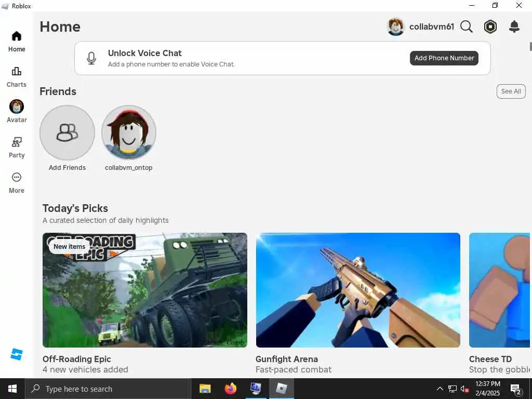
Task: Click the Off-Roading Epic title
Action: coord(77,359)
